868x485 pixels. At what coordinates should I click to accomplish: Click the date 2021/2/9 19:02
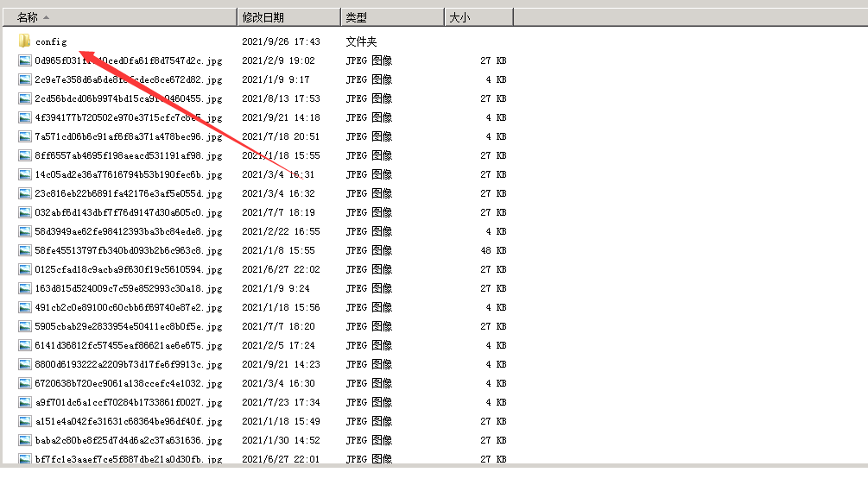pos(278,60)
